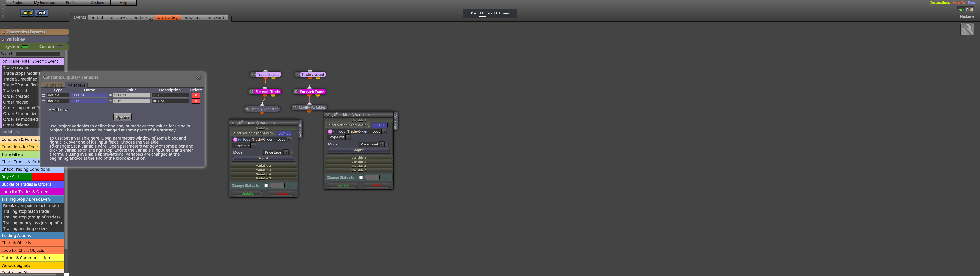
Task: Click Change Status value field, BUY_SL panel
Action: pos(277,186)
